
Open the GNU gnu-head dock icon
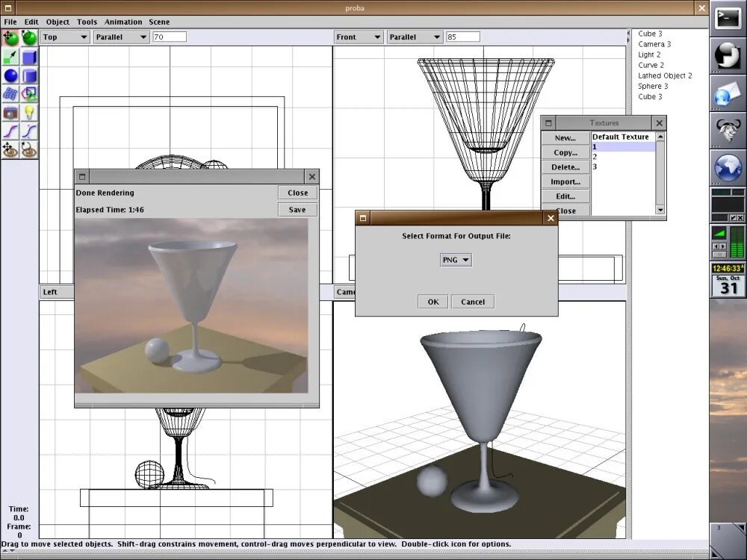(x=728, y=130)
